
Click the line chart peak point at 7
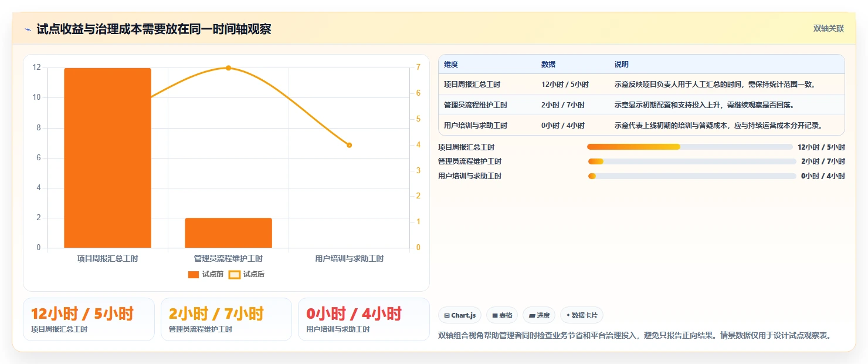(228, 68)
